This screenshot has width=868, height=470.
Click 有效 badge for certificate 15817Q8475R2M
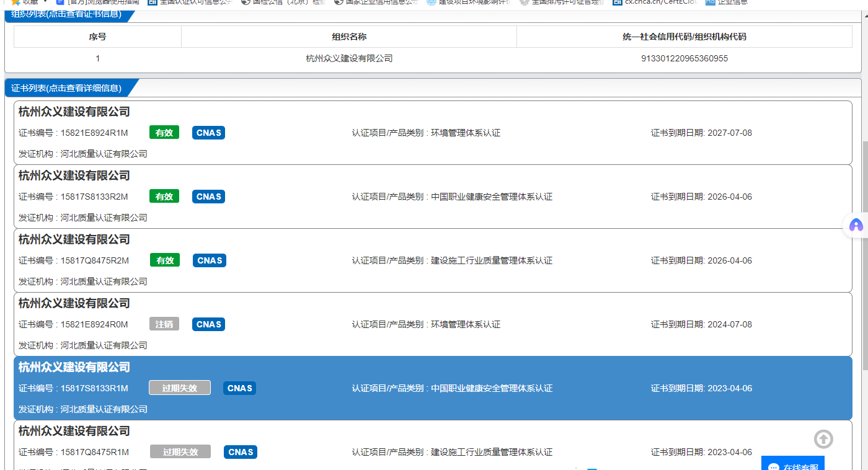(165, 260)
